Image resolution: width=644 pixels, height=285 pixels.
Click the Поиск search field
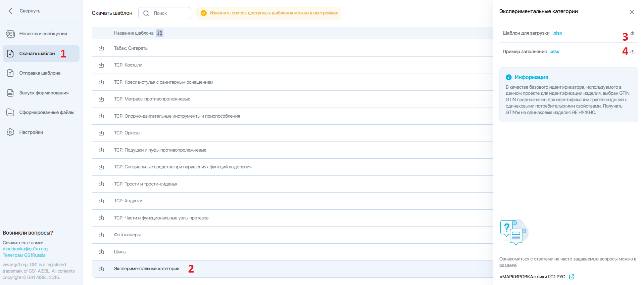tap(165, 13)
